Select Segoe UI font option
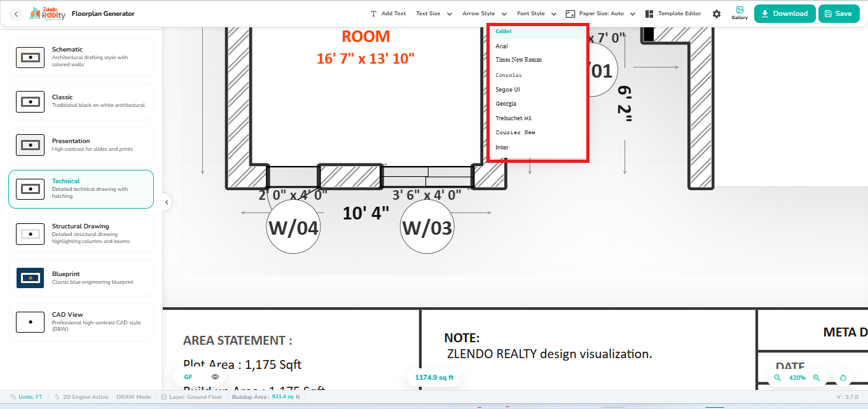Viewport: 868px width, 409px height. 537,90
